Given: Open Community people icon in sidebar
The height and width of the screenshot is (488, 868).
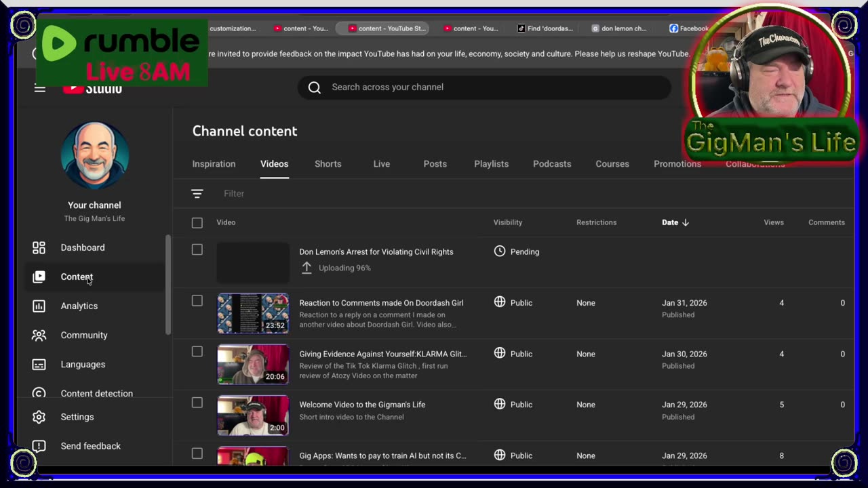Looking at the screenshot, I should click(x=39, y=335).
